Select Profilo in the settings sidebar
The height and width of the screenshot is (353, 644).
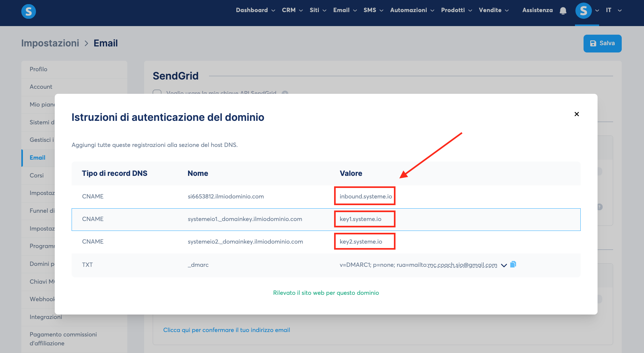74,69
